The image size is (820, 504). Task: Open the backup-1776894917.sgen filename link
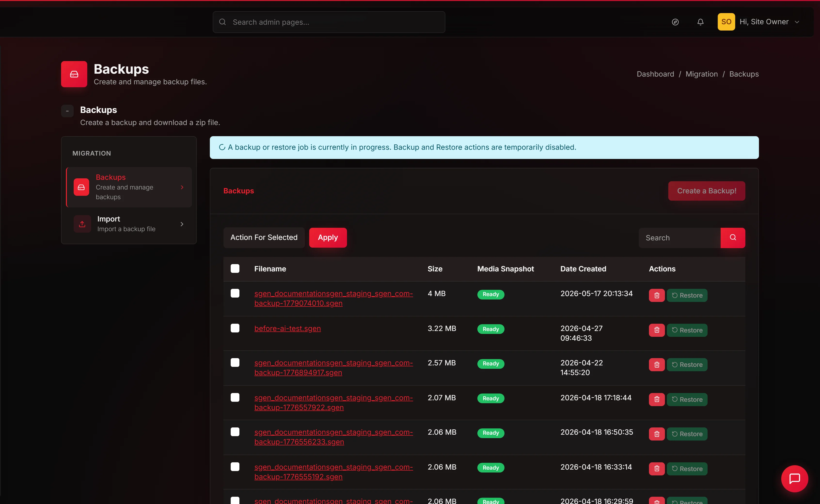point(334,368)
